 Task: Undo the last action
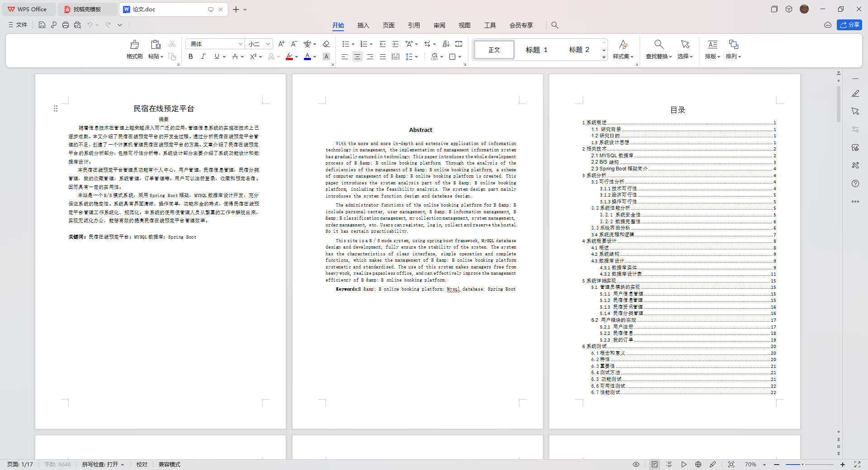pos(90,25)
